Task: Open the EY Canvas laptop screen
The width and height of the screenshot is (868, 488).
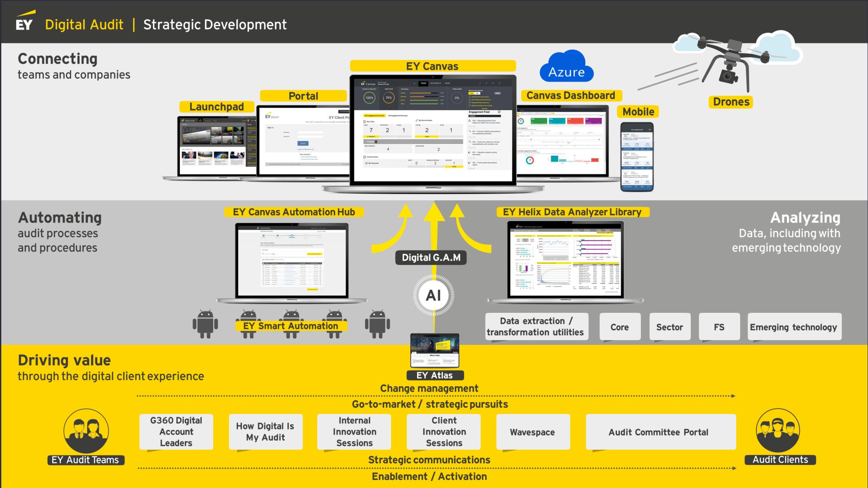Action: (433, 130)
